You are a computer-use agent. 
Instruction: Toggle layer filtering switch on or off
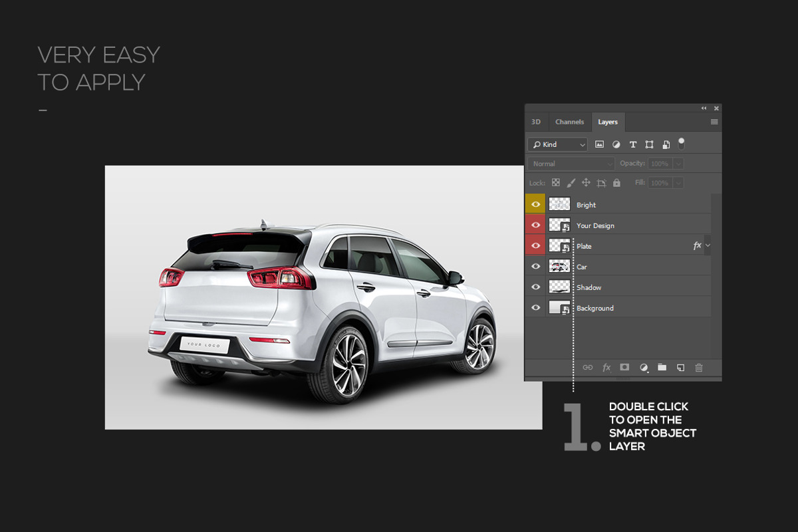click(x=681, y=143)
